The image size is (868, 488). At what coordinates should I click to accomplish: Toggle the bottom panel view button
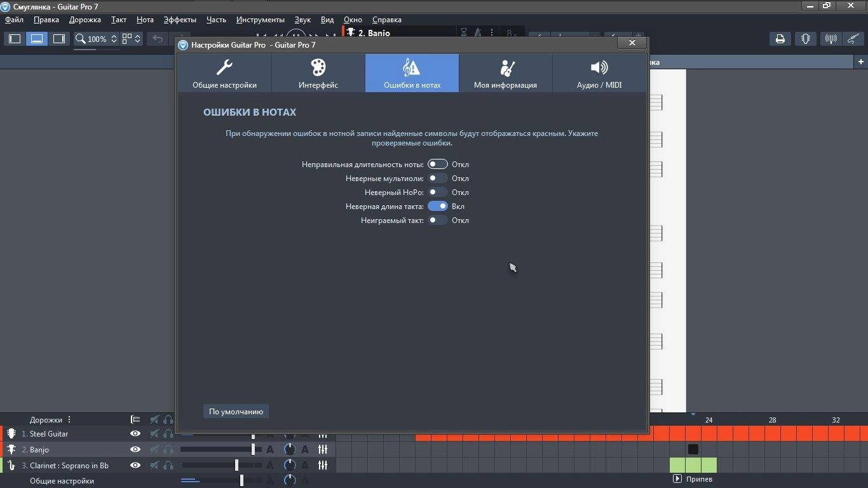point(37,39)
